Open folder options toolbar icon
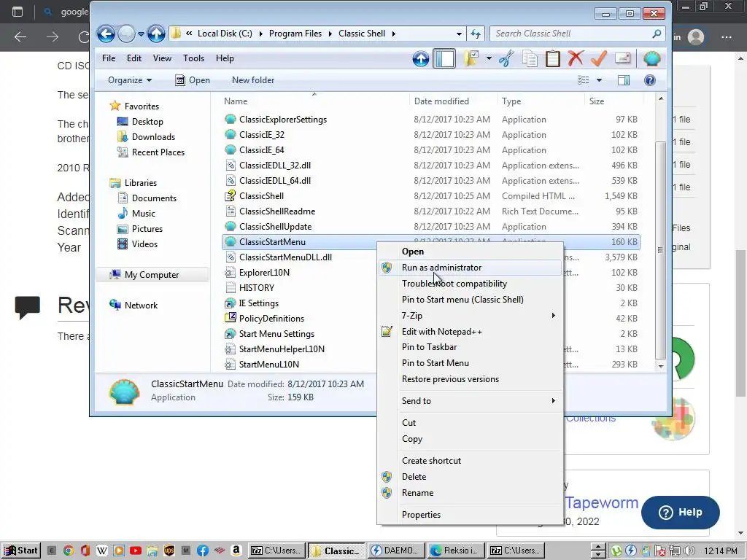This screenshot has height=560, width=747. (471, 58)
